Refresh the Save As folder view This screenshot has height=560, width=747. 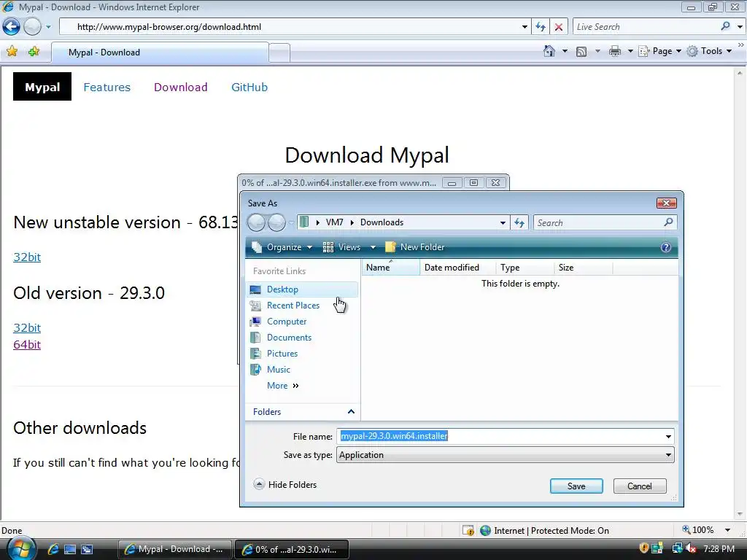click(519, 222)
